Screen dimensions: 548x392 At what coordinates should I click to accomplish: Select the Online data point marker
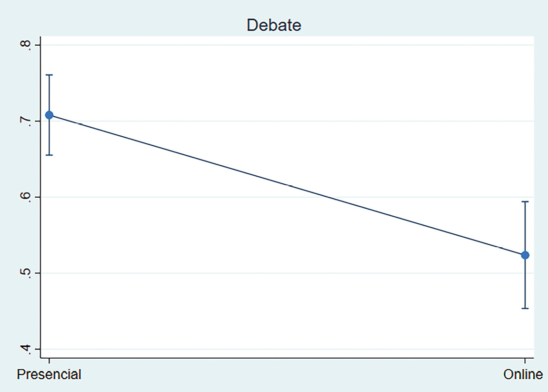pyautogui.click(x=525, y=255)
